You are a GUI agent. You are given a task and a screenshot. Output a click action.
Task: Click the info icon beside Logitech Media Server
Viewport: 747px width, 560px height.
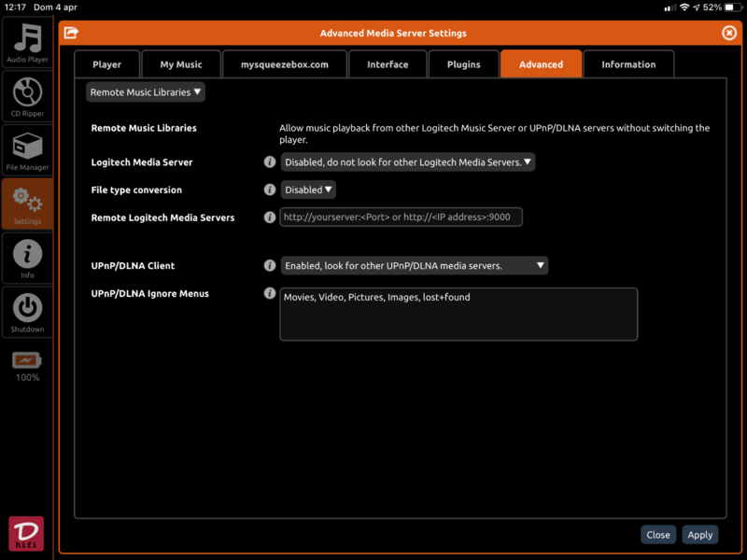[x=270, y=162]
